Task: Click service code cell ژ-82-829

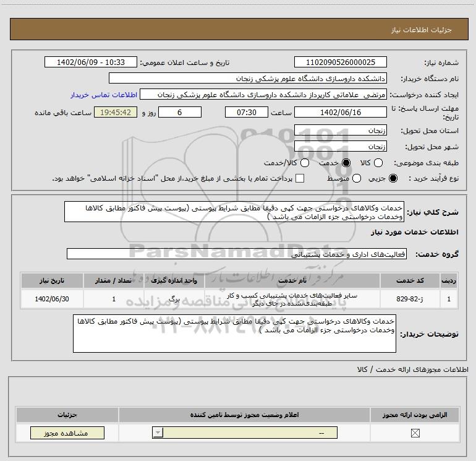Action: point(410,299)
